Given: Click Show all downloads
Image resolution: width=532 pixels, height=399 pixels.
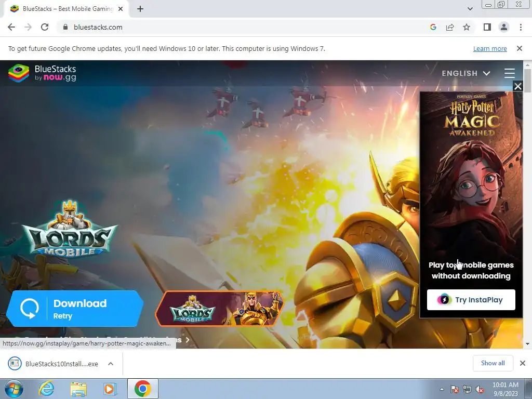Looking at the screenshot, I should pyautogui.click(x=493, y=363).
